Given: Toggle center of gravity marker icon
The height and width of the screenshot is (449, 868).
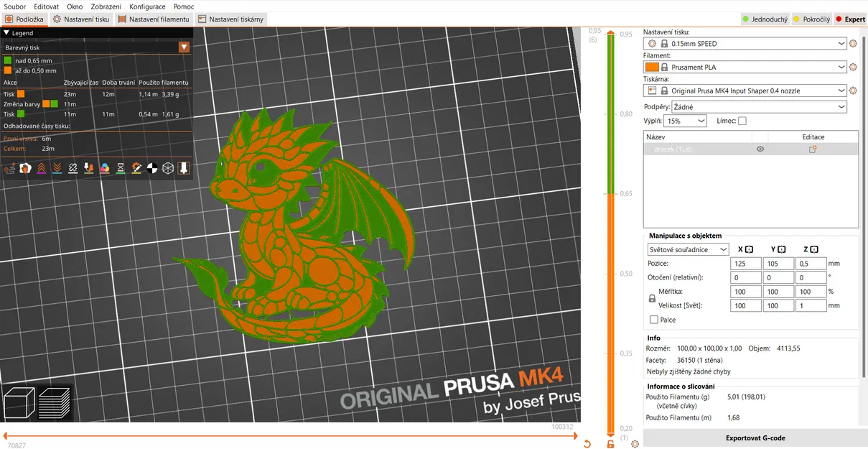Looking at the screenshot, I should (x=152, y=168).
